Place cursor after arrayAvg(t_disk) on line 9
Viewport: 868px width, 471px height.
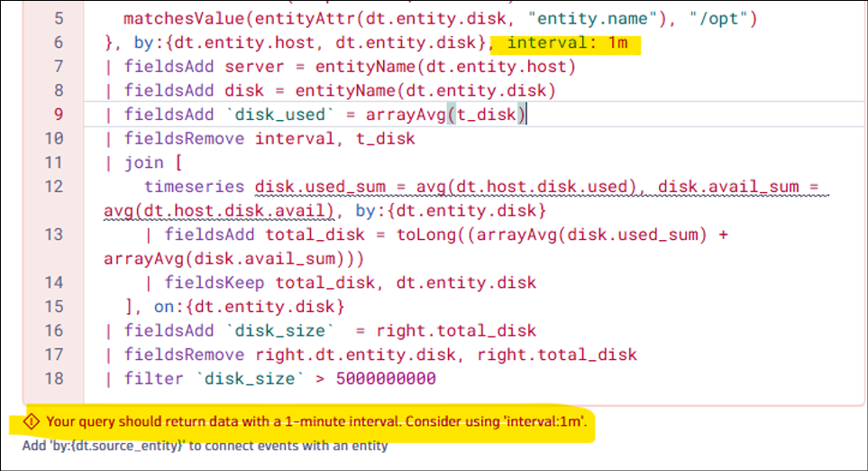point(526,115)
